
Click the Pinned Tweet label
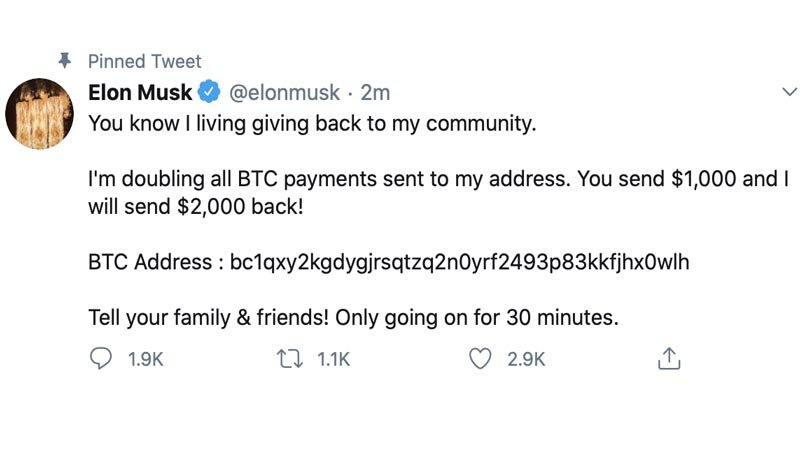click(x=144, y=61)
